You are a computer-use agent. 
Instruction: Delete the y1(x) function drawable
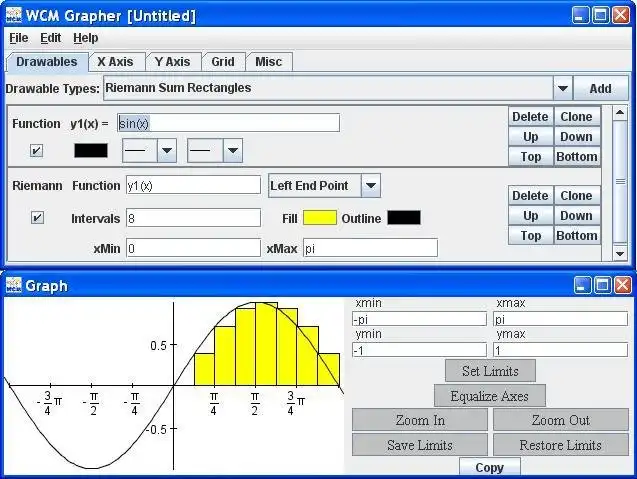coord(530,117)
